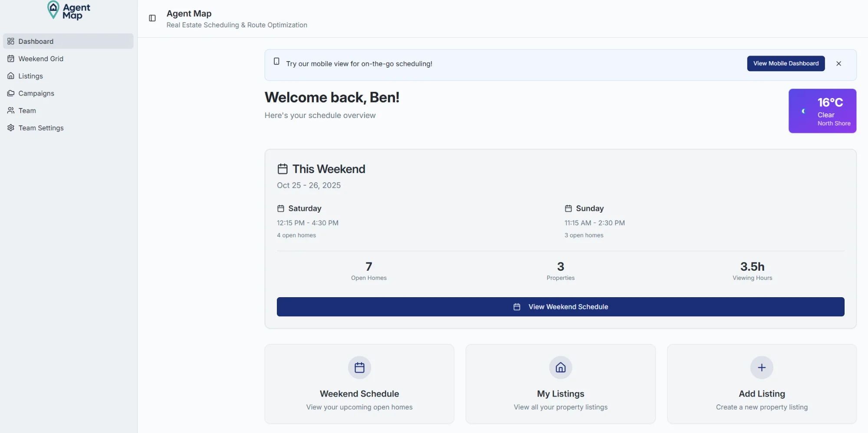Open the My Listings card house icon
Screen dimensions: 868x433
[560, 368]
